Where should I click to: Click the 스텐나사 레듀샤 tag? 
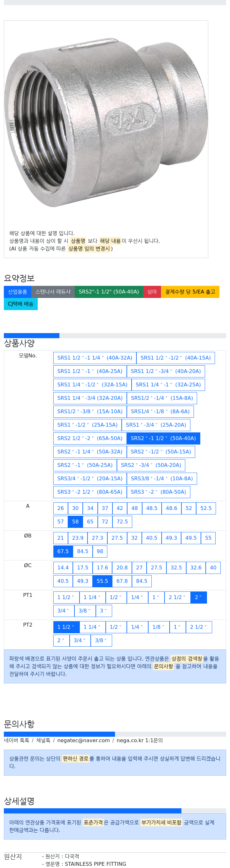(x=53, y=292)
